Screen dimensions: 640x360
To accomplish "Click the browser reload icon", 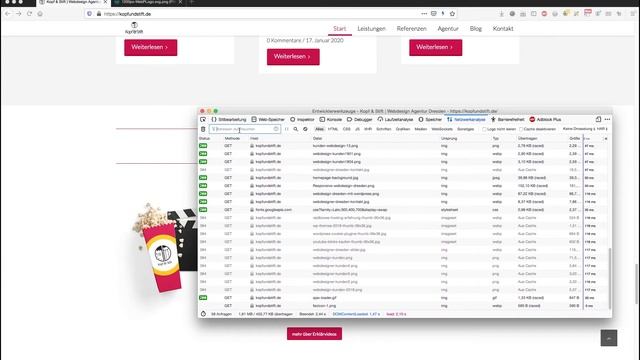I will point(29,13).
